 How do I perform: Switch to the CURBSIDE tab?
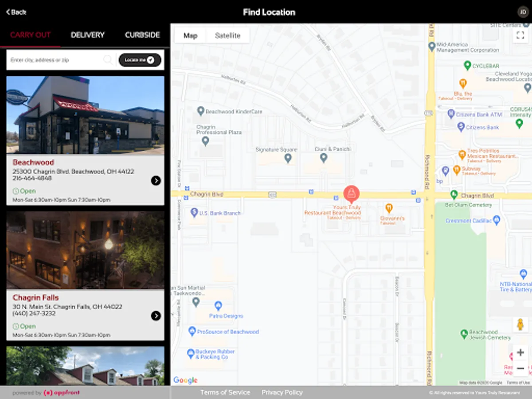click(142, 35)
